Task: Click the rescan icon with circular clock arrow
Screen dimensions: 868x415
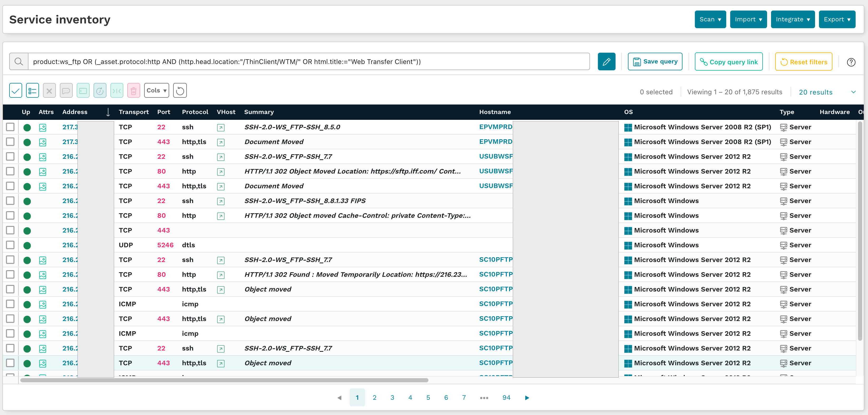Action: click(100, 90)
